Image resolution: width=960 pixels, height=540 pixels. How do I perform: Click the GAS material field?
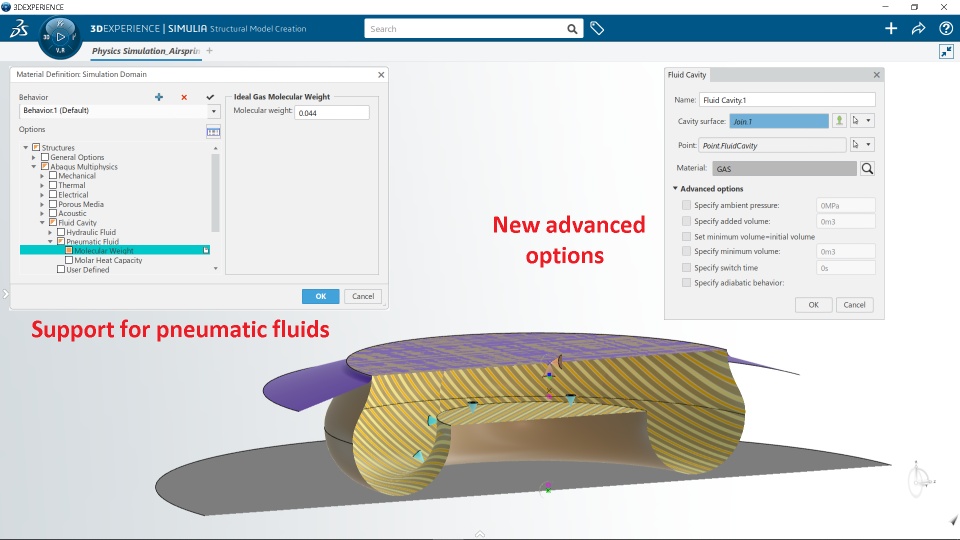click(784, 168)
